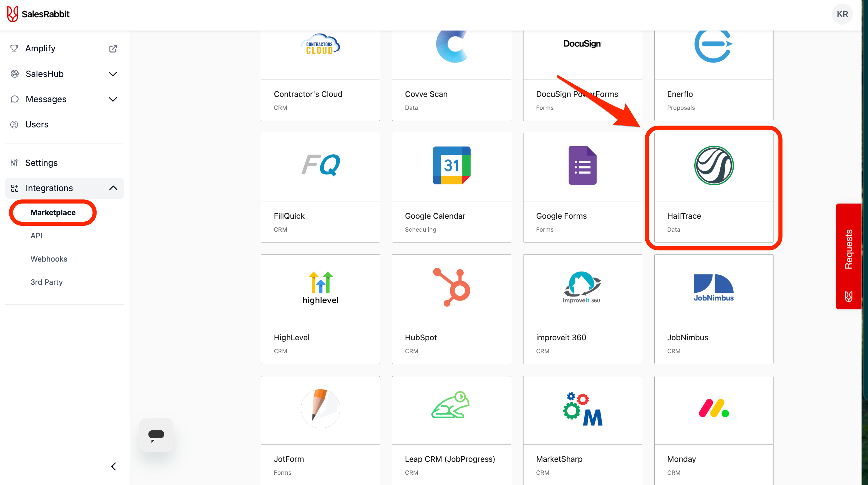The width and height of the screenshot is (868, 485).
Task: Expand the Messages menu chevron
Action: pyautogui.click(x=113, y=99)
